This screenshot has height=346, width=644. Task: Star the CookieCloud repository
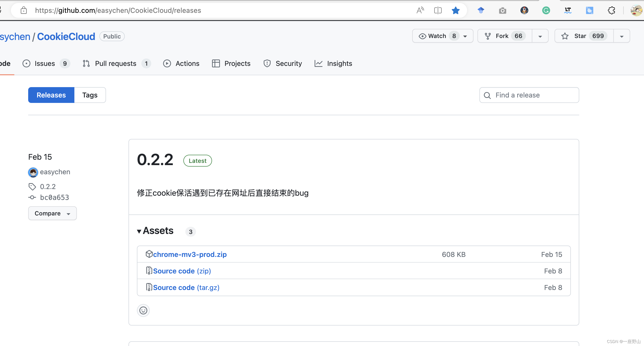tap(584, 36)
